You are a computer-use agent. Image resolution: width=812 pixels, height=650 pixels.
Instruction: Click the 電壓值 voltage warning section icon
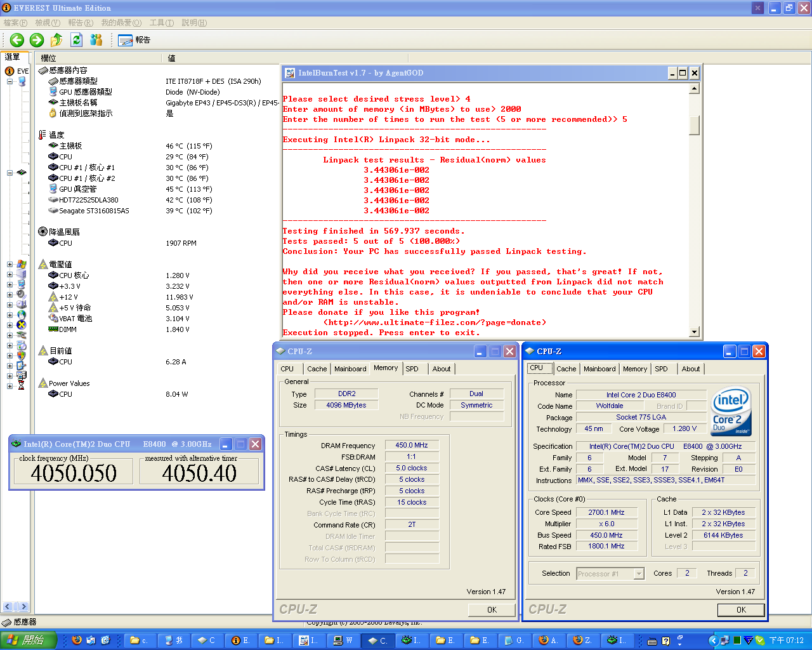(43, 264)
